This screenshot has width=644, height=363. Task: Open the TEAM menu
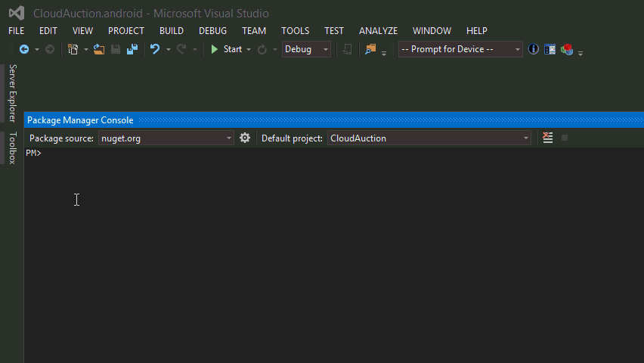point(254,31)
